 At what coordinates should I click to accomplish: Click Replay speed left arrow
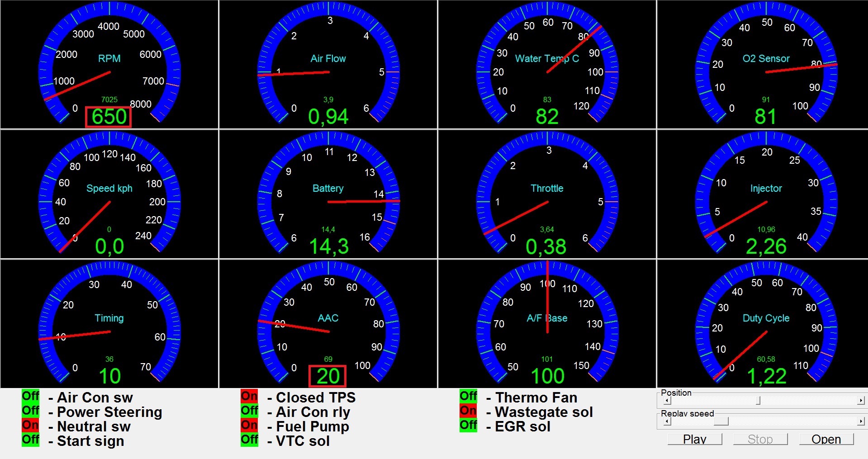[667, 421]
